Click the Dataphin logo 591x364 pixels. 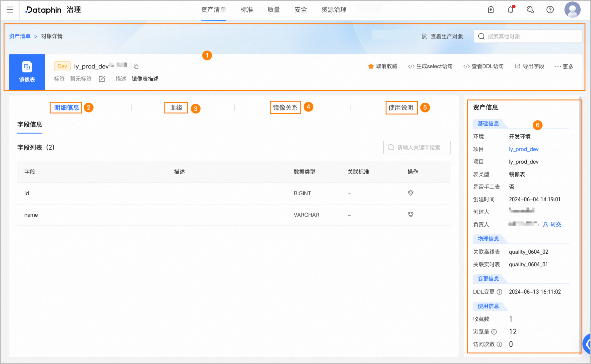click(x=43, y=10)
